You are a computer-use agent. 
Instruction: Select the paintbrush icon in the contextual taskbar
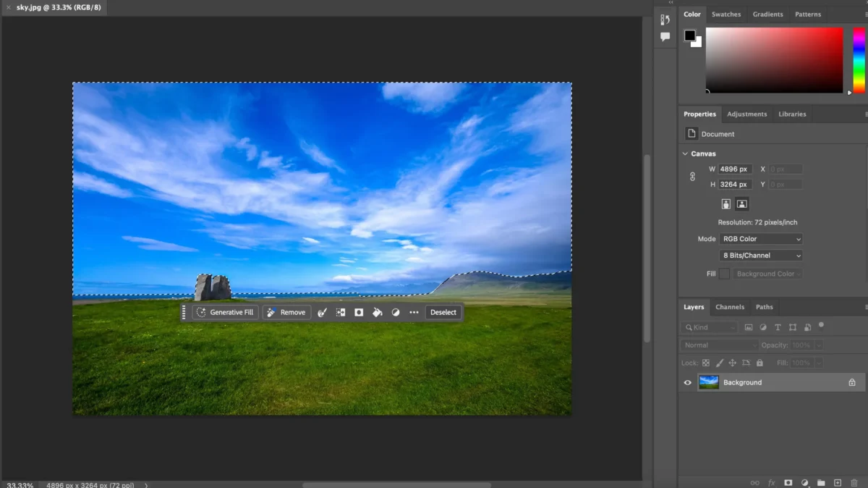tap(322, 312)
